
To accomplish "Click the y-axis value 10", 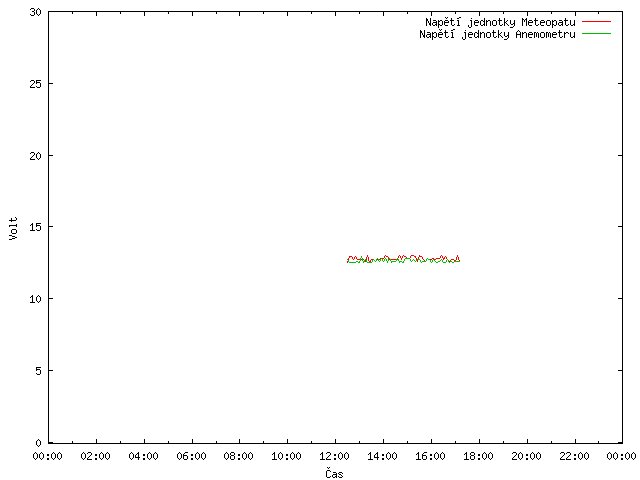I will pos(36,299).
